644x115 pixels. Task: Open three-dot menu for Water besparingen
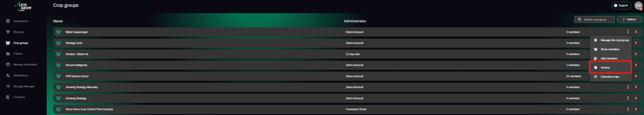[628, 32]
